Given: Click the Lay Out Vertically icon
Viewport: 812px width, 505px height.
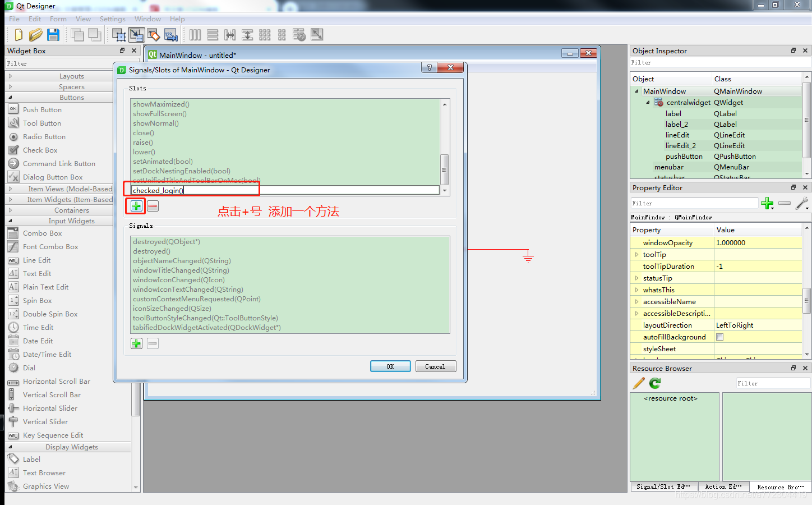Looking at the screenshot, I should pyautogui.click(x=213, y=35).
